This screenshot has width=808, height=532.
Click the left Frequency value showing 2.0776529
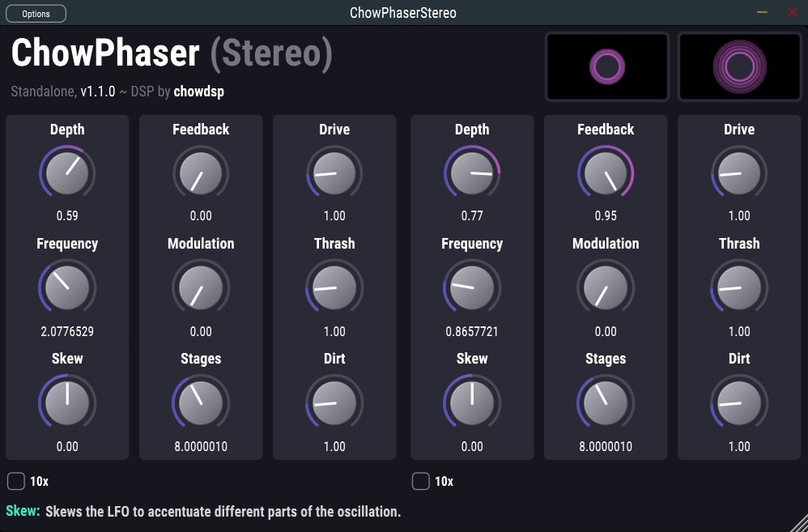pos(67,331)
